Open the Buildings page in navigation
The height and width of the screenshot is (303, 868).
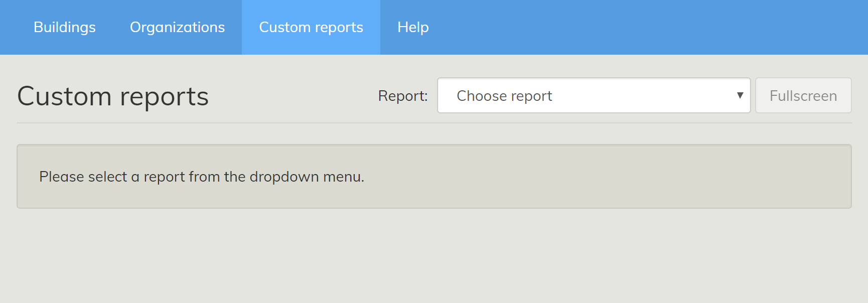(65, 27)
